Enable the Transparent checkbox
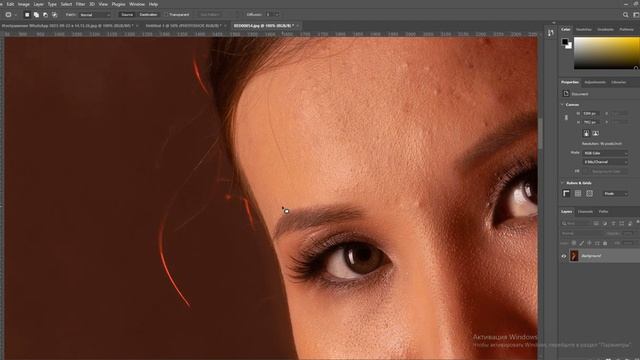 click(167, 15)
